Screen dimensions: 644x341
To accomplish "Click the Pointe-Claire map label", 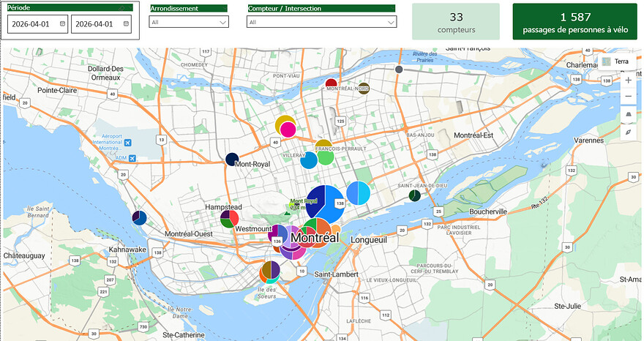I will 57,90.
